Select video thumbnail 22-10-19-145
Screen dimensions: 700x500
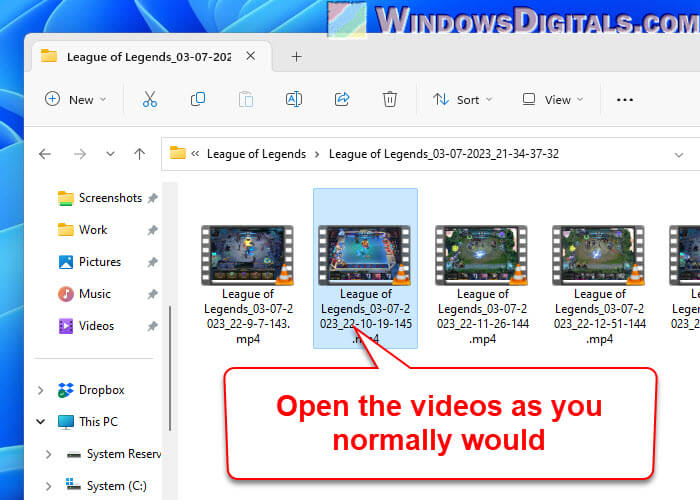(365, 256)
